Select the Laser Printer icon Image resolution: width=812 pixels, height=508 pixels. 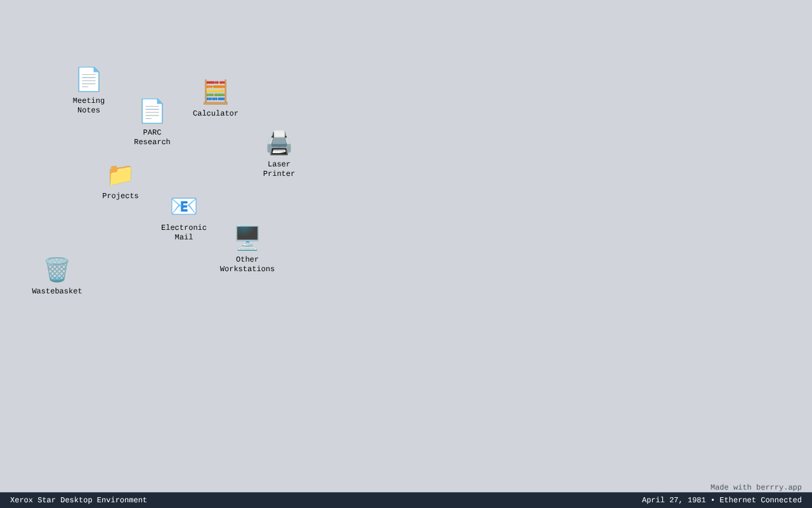(x=278, y=142)
